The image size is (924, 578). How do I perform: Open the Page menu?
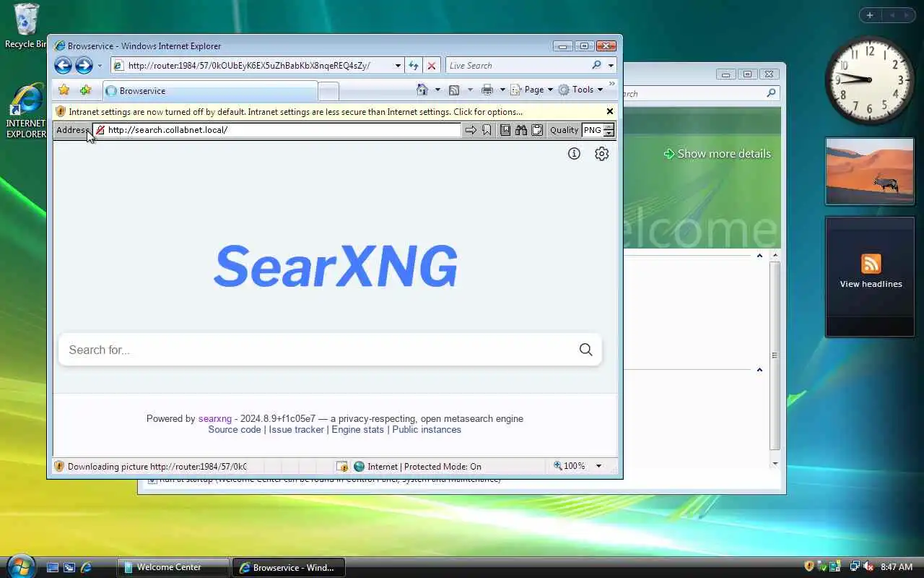pyautogui.click(x=531, y=90)
